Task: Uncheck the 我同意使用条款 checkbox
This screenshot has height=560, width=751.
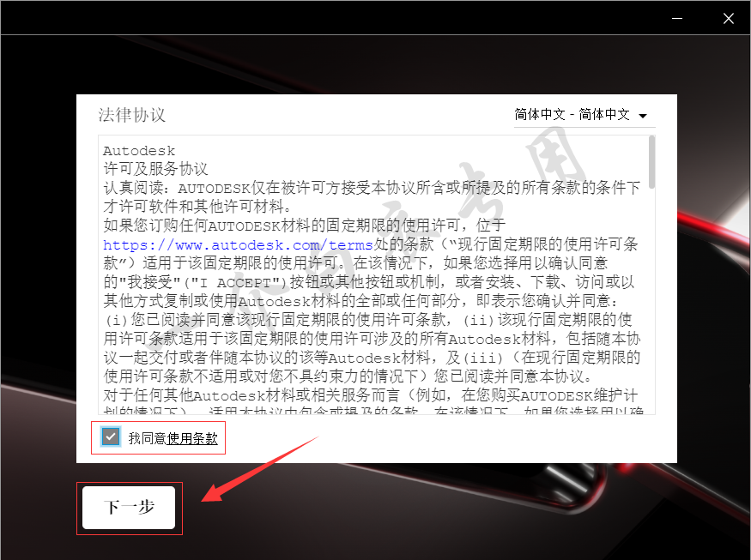Action: tap(111, 437)
